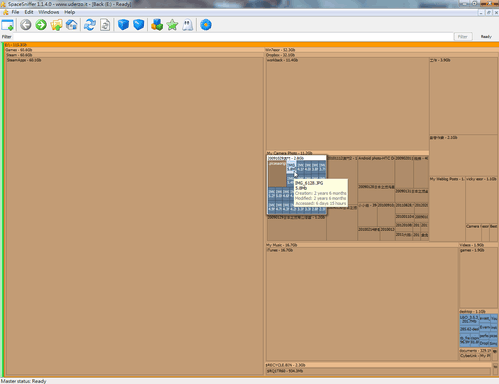Click the document refresh icon
Screen dimensions: 499x384
click(105, 25)
